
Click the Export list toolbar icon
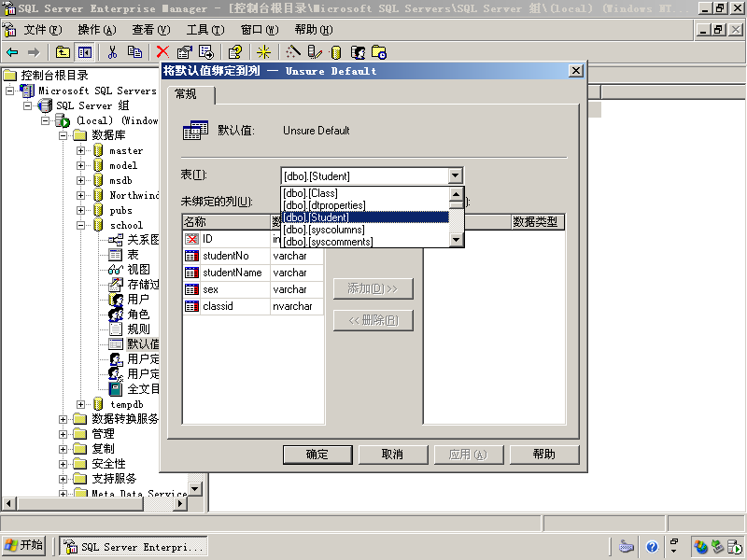(x=206, y=52)
